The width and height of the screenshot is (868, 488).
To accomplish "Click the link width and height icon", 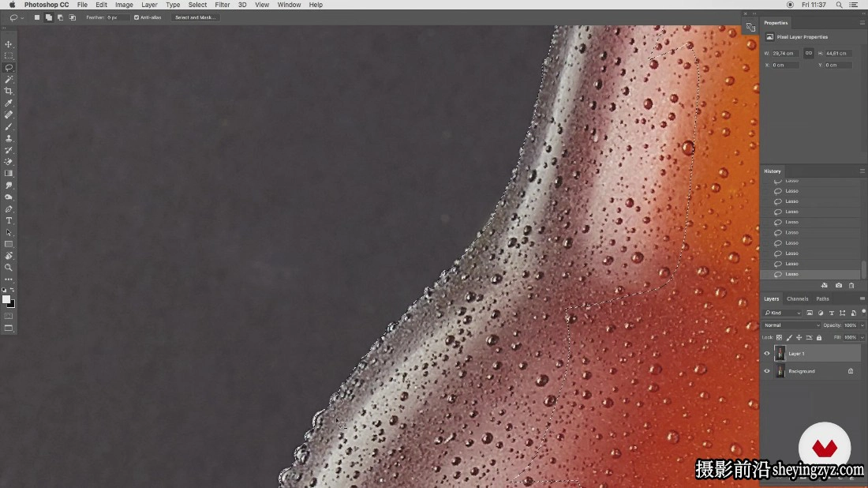I will tap(809, 53).
